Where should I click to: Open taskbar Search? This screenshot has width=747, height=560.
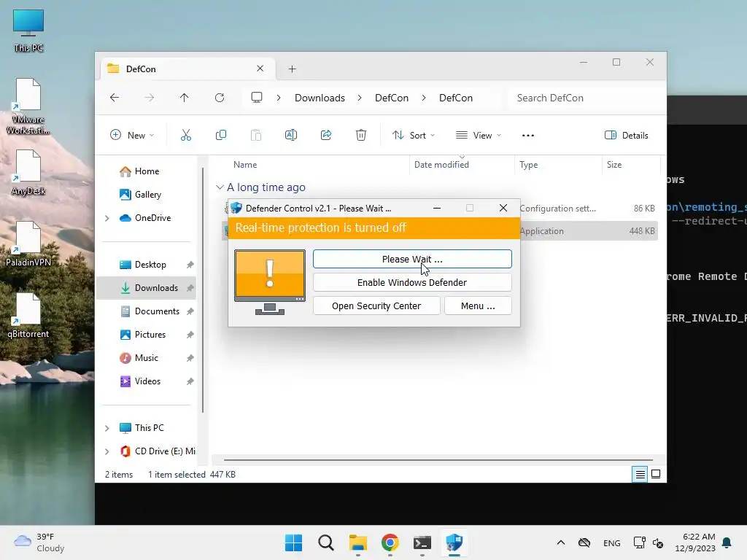tap(326, 542)
